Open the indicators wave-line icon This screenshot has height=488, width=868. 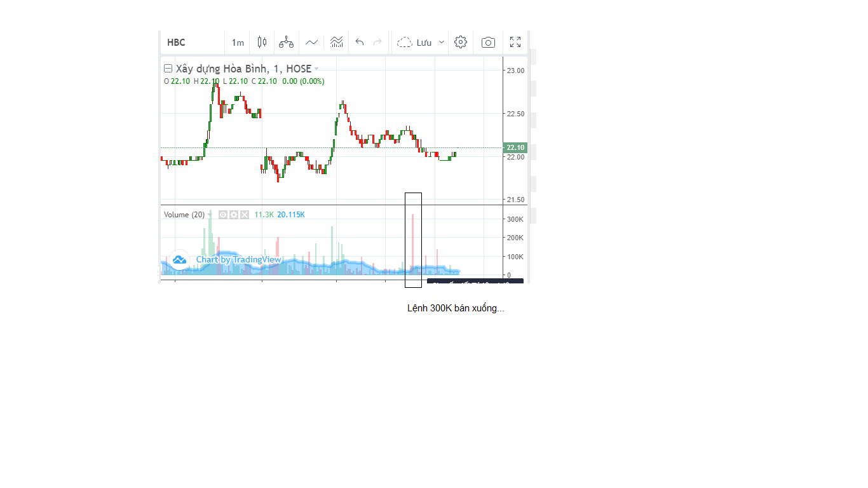[311, 43]
